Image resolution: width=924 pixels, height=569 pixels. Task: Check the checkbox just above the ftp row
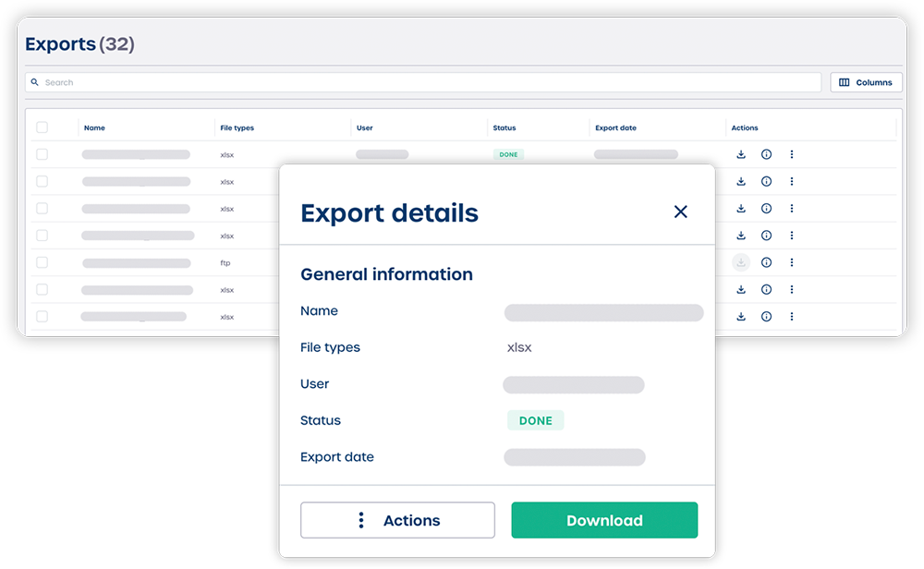pos(42,236)
